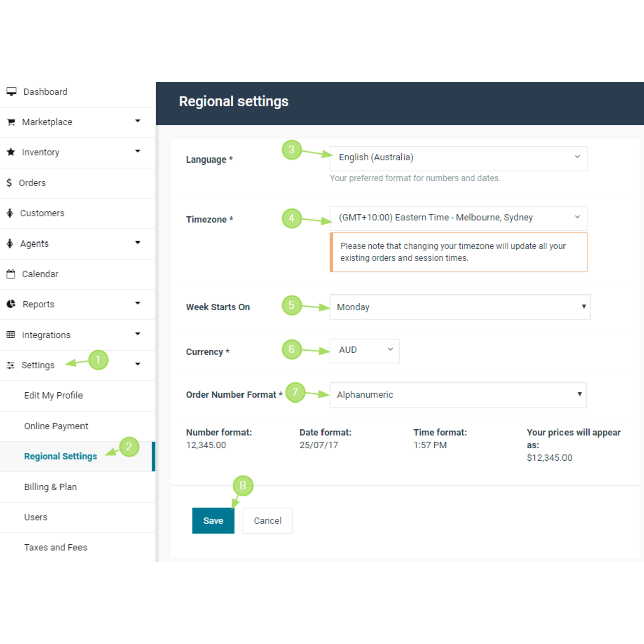
Task: Click the Agents icon in the sidebar
Action: (x=11, y=244)
